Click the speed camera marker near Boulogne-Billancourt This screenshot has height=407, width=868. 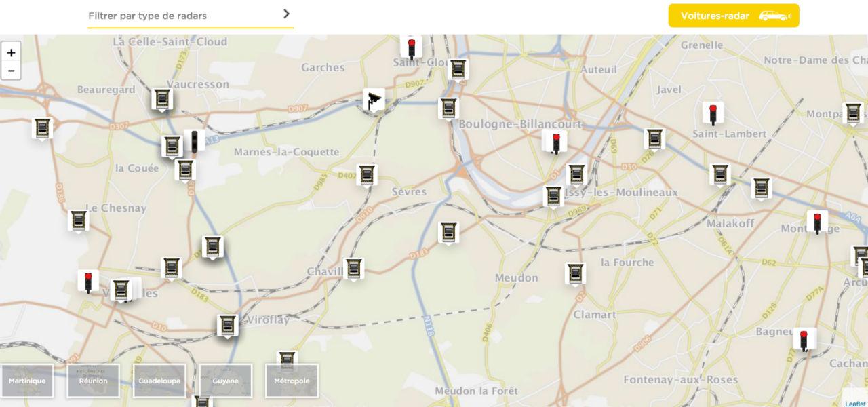pos(448,109)
